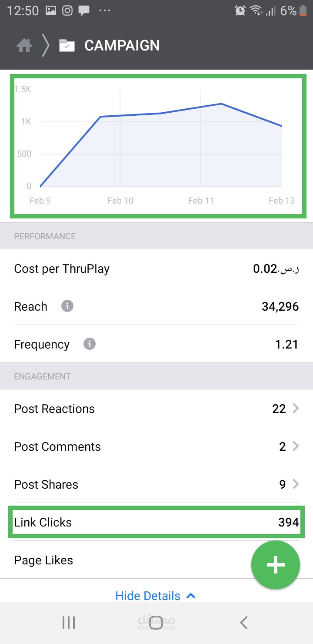Expand Post Reactions chevron

296,409
